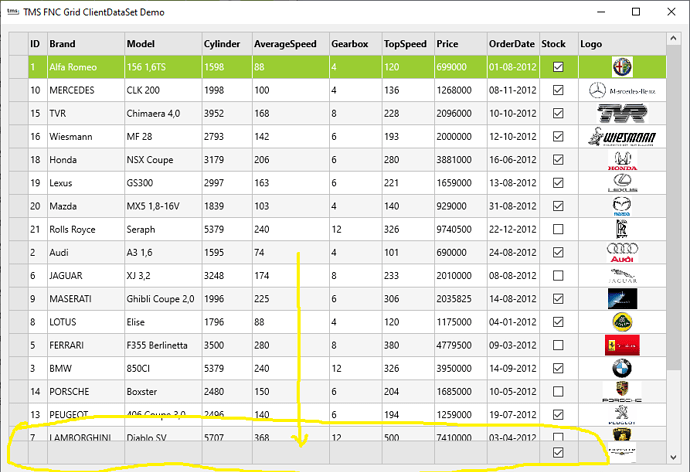This screenshot has width=690, height=472.
Task: Click the Lotus logo image
Action: 622,322
